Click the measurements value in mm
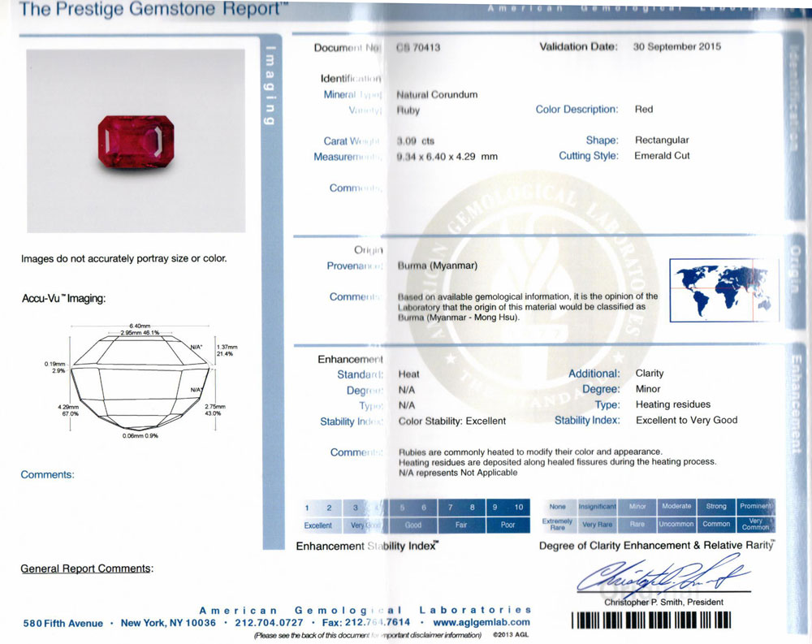The width and height of the screenshot is (812, 644). [x=447, y=157]
